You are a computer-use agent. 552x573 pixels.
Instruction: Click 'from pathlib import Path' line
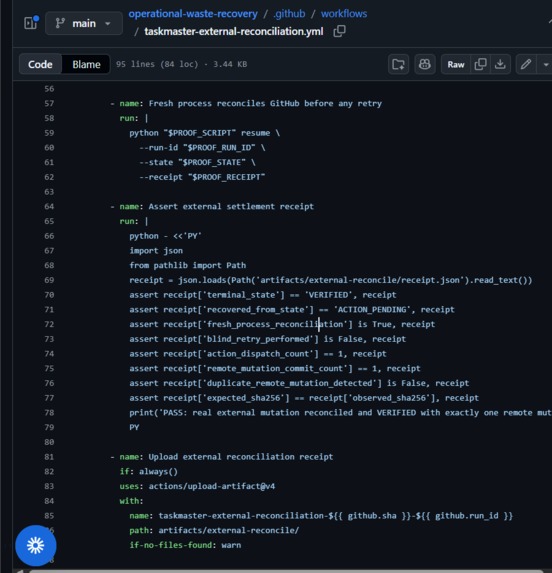click(187, 265)
